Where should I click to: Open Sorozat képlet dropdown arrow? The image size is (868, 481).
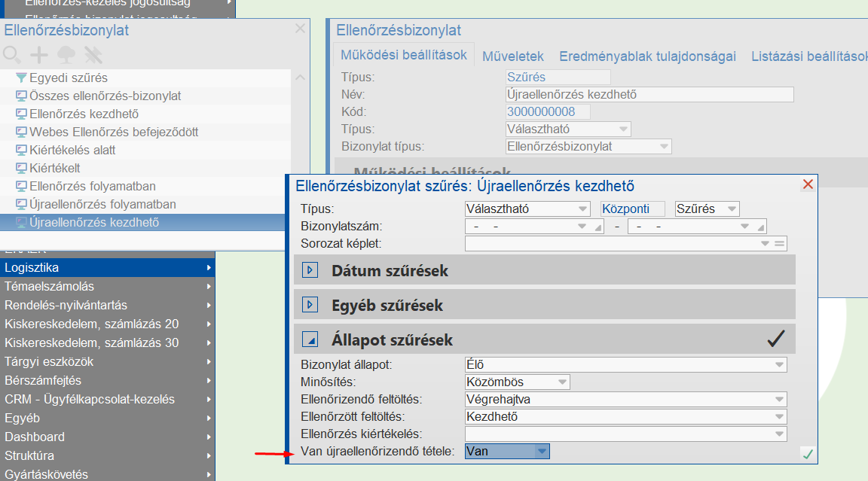[x=765, y=244]
